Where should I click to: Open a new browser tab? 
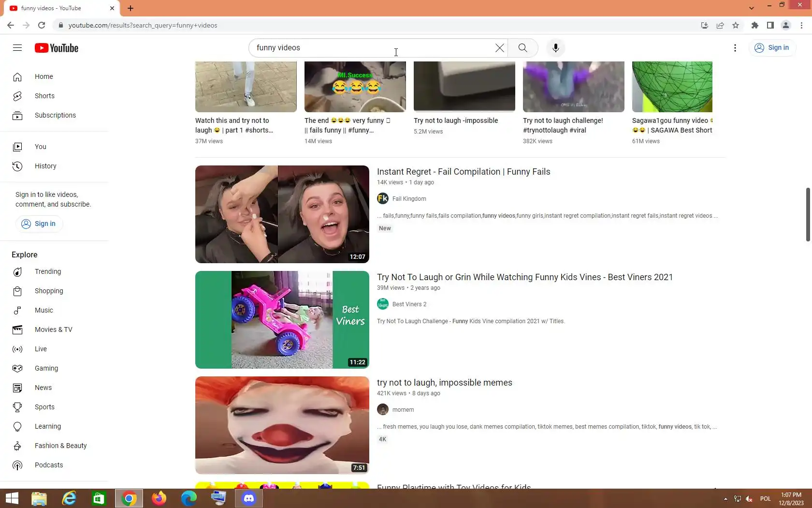click(130, 8)
